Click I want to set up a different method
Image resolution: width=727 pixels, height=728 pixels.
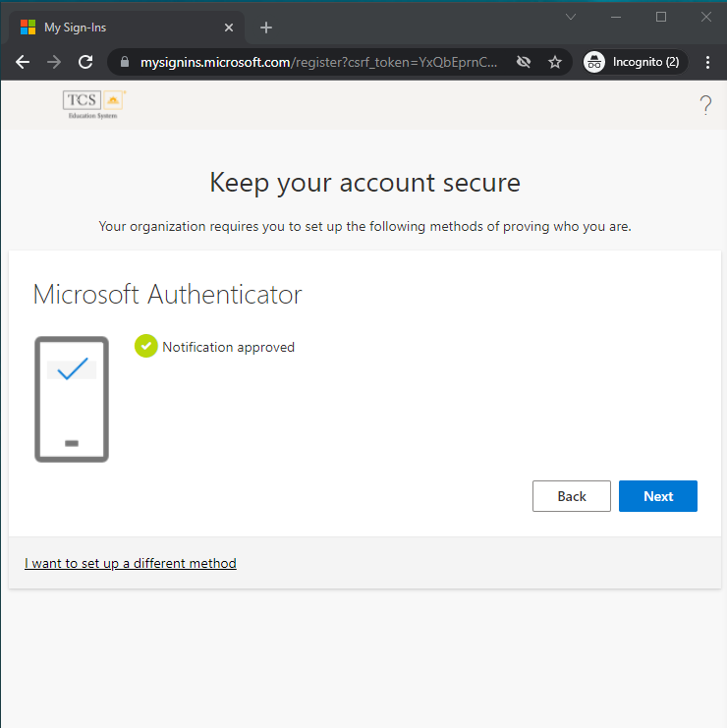point(131,563)
